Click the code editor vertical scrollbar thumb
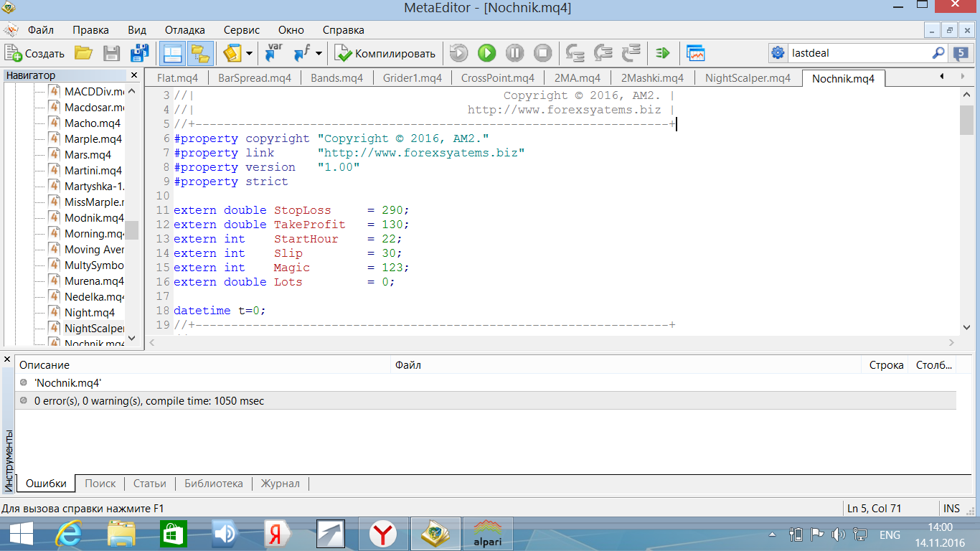The height and width of the screenshot is (551, 980). click(x=966, y=120)
